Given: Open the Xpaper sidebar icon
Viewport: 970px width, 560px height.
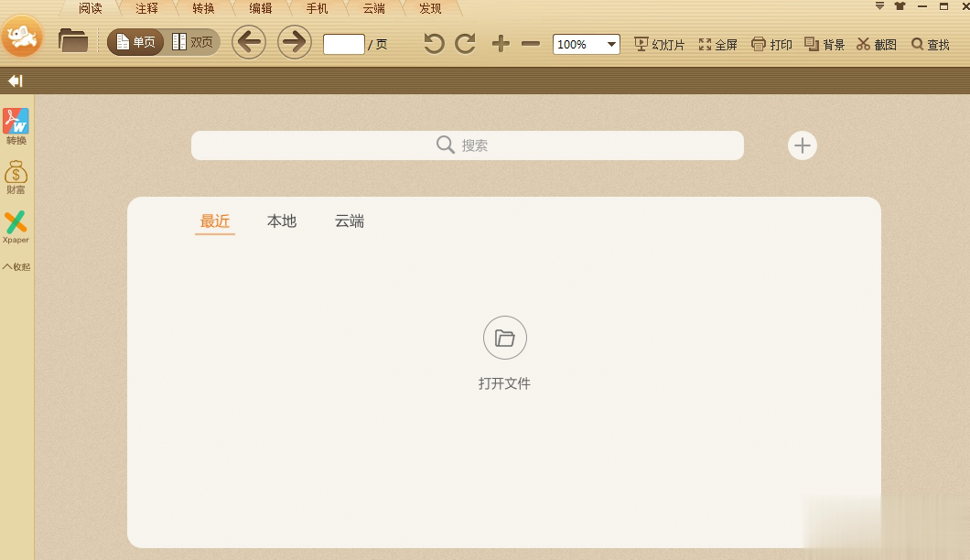Looking at the screenshot, I should click(x=16, y=227).
